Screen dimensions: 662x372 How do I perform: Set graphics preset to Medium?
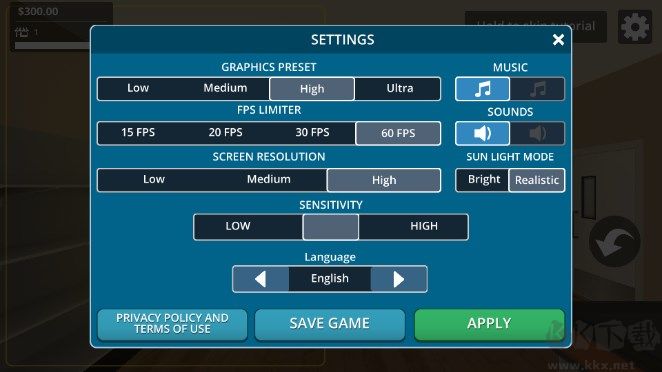[225, 88]
